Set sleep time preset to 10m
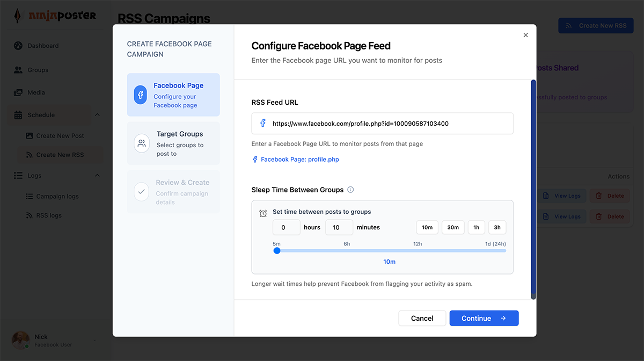Image resolution: width=644 pixels, height=361 pixels. (427, 227)
